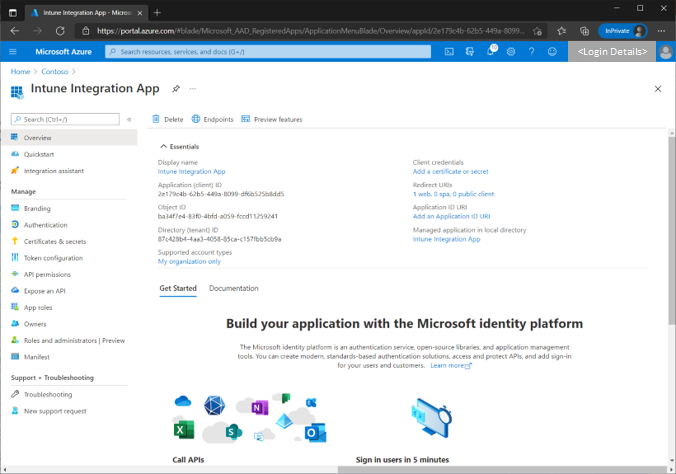
Task: Click Add an Application ID URI
Action: (x=451, y=217)
